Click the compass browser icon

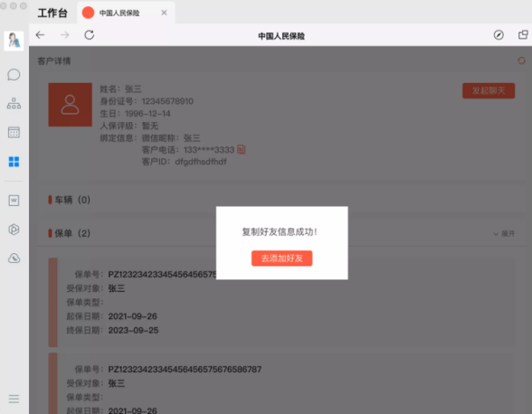499,35
